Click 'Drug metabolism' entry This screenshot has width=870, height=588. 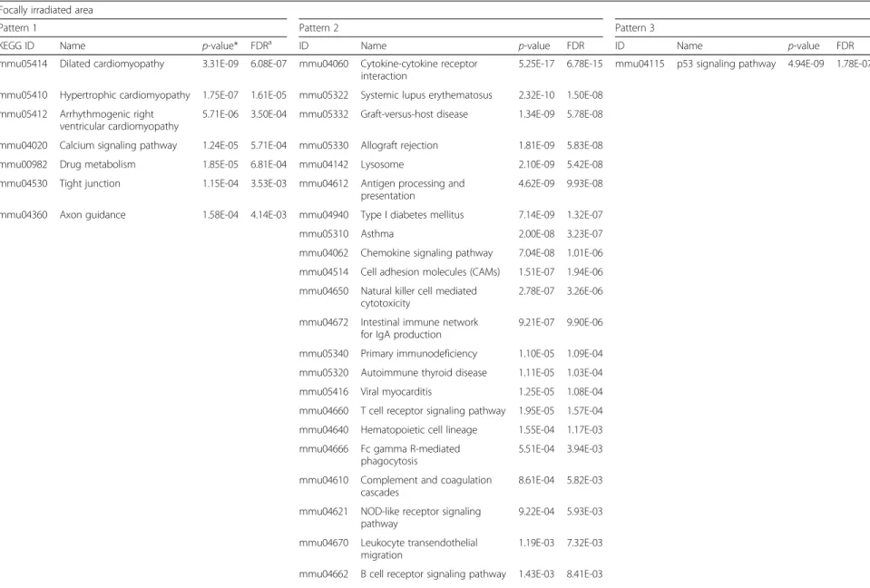click(x=98, y=165)
